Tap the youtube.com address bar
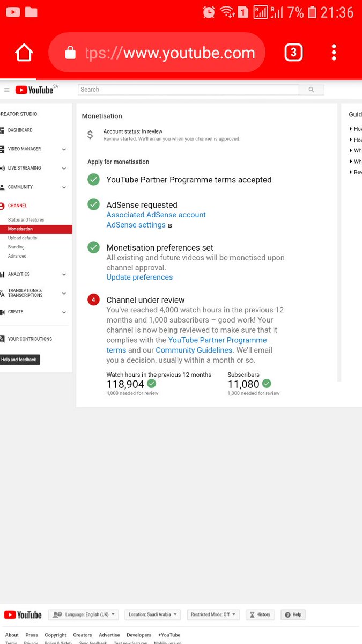The height and width of the screenshot is (644, 362). pos(157,53)
